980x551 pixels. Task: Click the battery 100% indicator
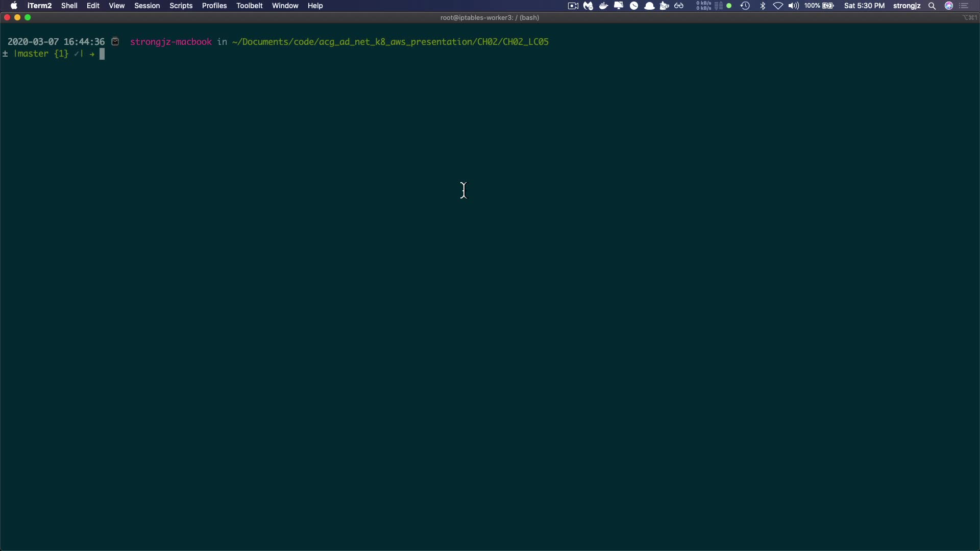coord(819,6)
